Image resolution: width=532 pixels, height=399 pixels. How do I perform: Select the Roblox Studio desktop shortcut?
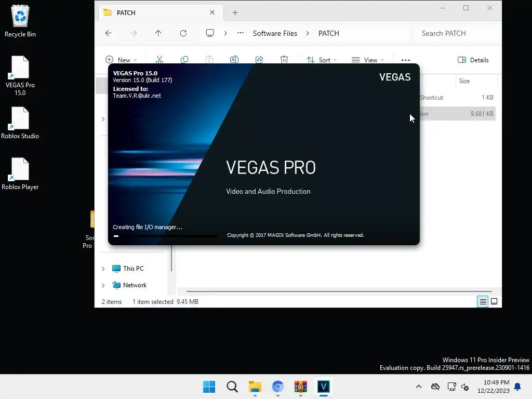20,123
